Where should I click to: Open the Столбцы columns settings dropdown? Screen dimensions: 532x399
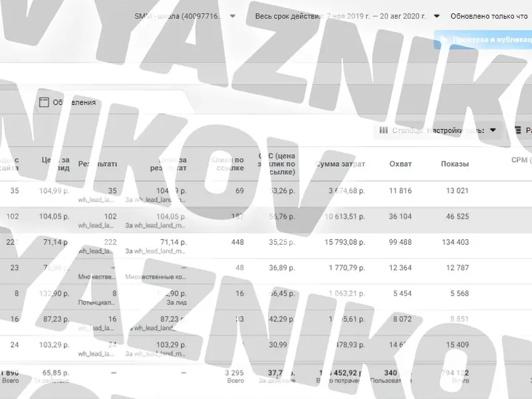438,130
